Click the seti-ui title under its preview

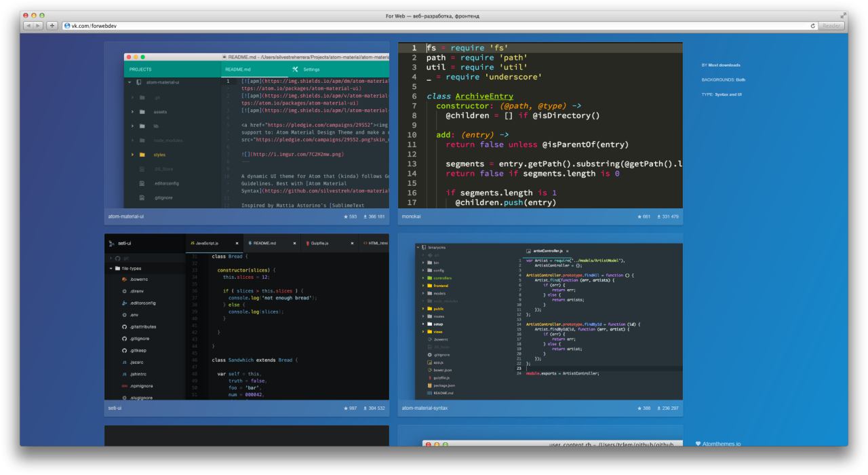tap(115, 408)
